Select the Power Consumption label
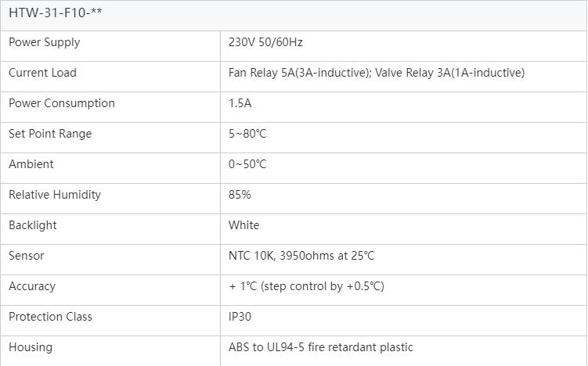The height and width of the screenshot is (366, 588). pos(61,103)
